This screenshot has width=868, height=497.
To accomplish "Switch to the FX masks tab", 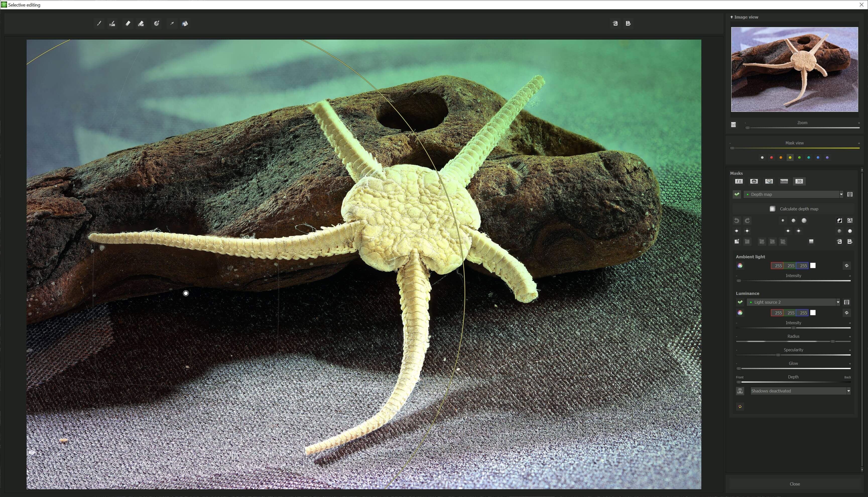I will (x=738, y=181).
